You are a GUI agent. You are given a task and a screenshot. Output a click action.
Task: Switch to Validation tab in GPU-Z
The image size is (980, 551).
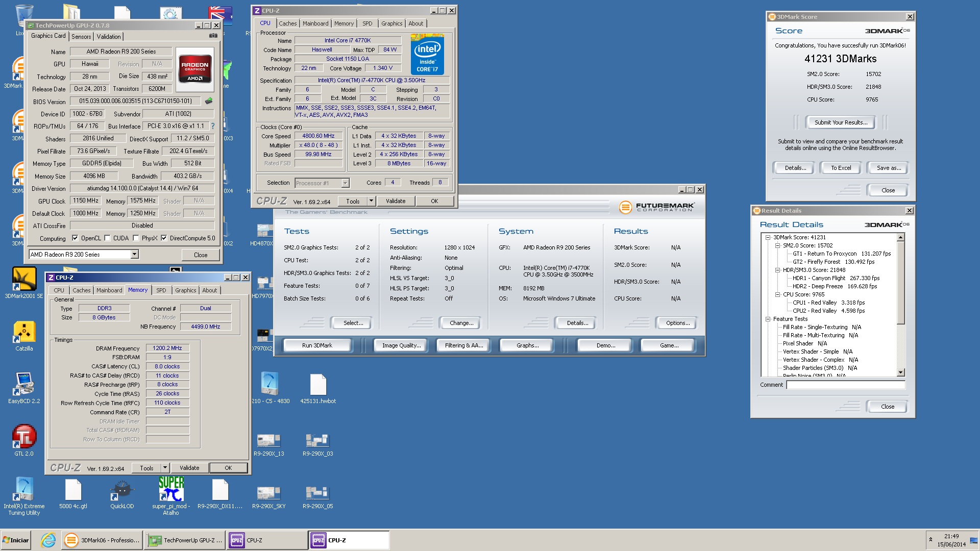pyautogui.click(x=109, y=36)
